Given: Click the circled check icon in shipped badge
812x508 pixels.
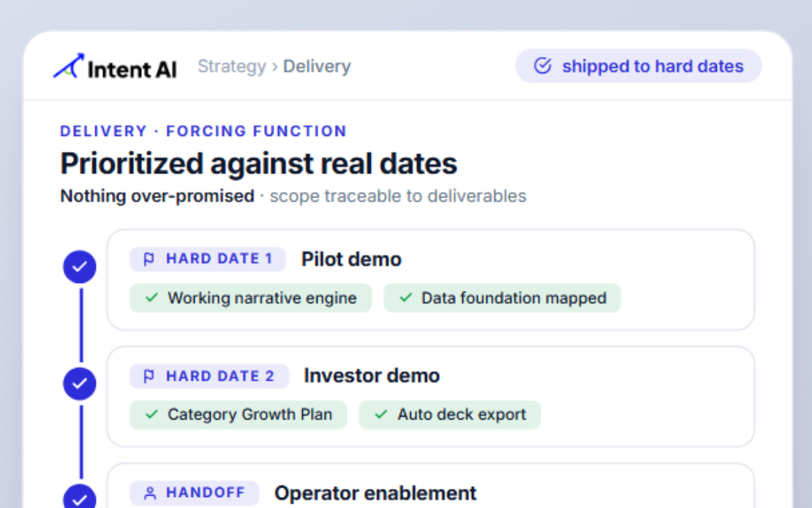Looking at the screenshot, I should [x=543, y=66].
